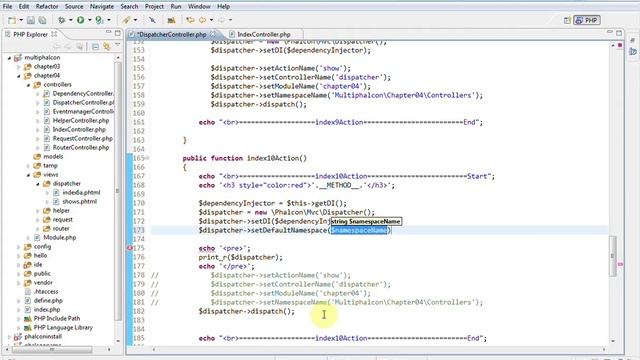Select the phalconinstall project

point(43,336)
